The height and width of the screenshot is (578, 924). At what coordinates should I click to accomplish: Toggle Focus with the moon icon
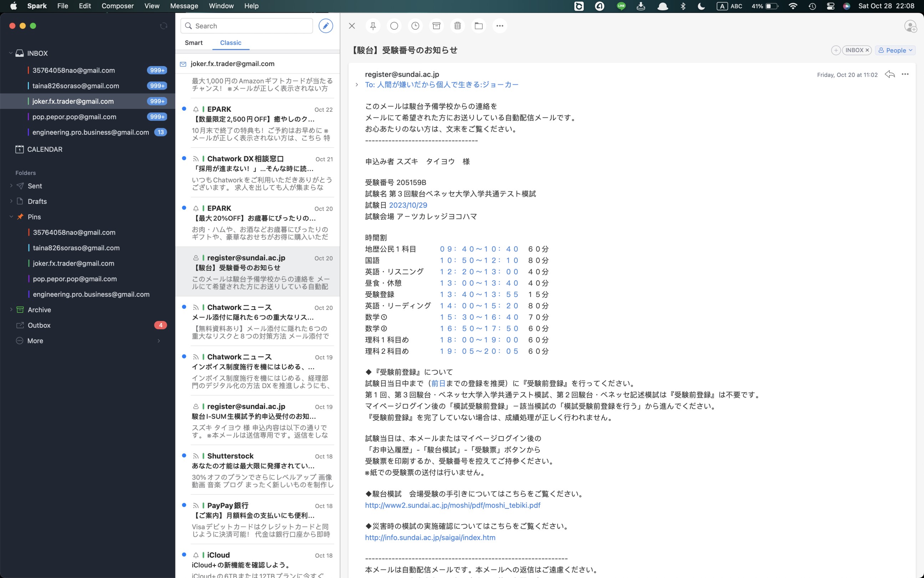pos(701,6)
